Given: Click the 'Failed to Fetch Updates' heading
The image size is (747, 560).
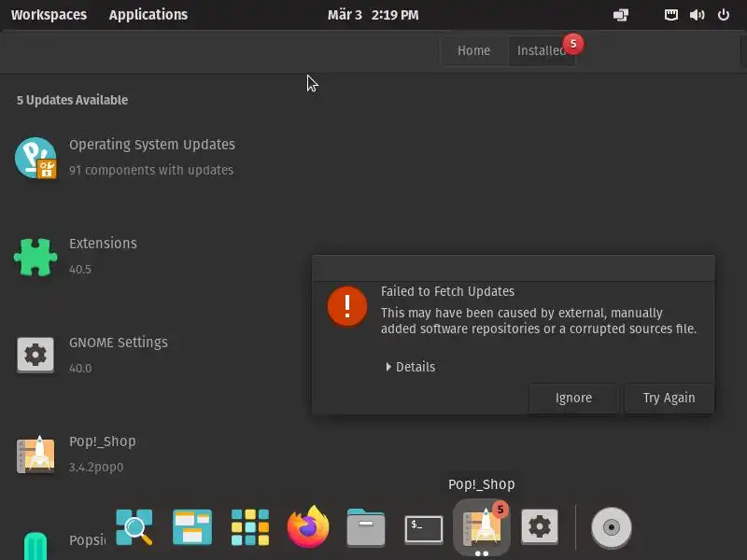Looking at the screenshot, I should coord(447,291).
